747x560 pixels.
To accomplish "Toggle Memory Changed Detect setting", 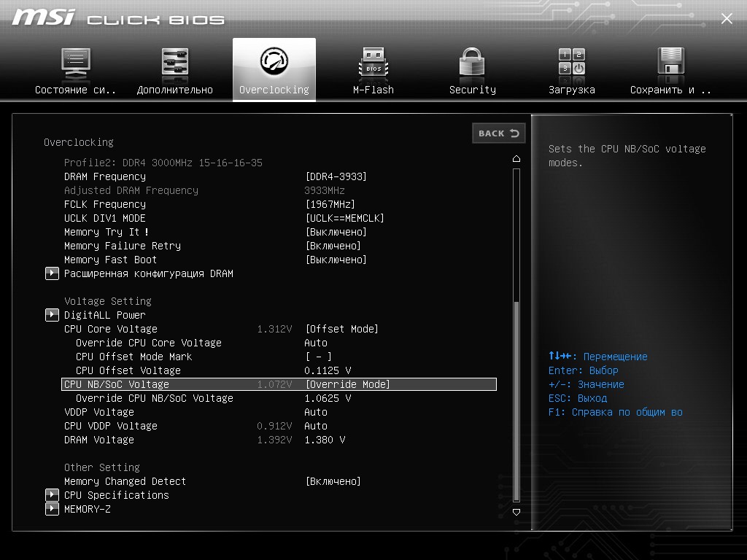I will tap(333, 481).
